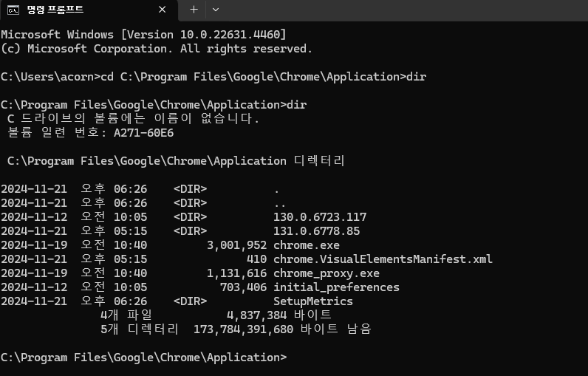Click the C:\Users\acorn>cd command line
588x376 pixels.
point(213,77)
